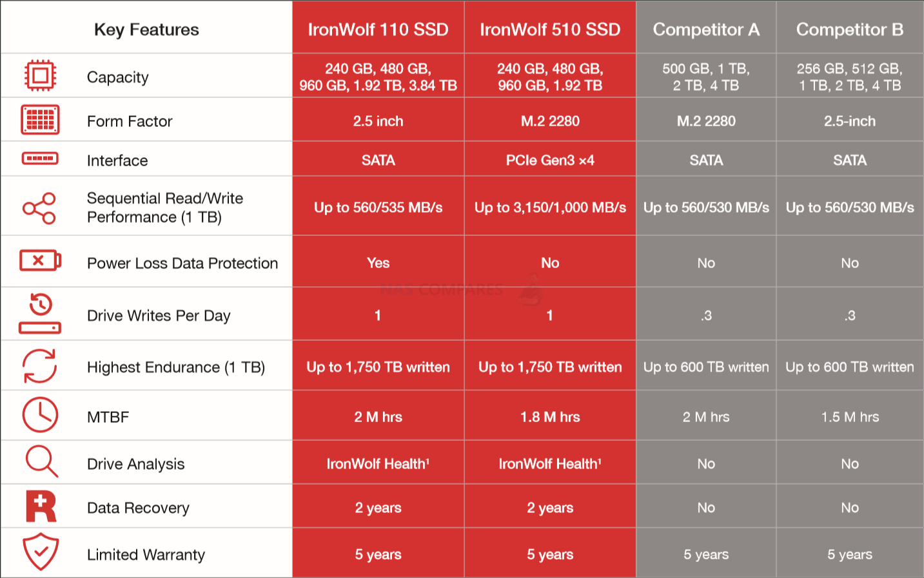Select the Interface connector icon

click(x=40, y=159)
